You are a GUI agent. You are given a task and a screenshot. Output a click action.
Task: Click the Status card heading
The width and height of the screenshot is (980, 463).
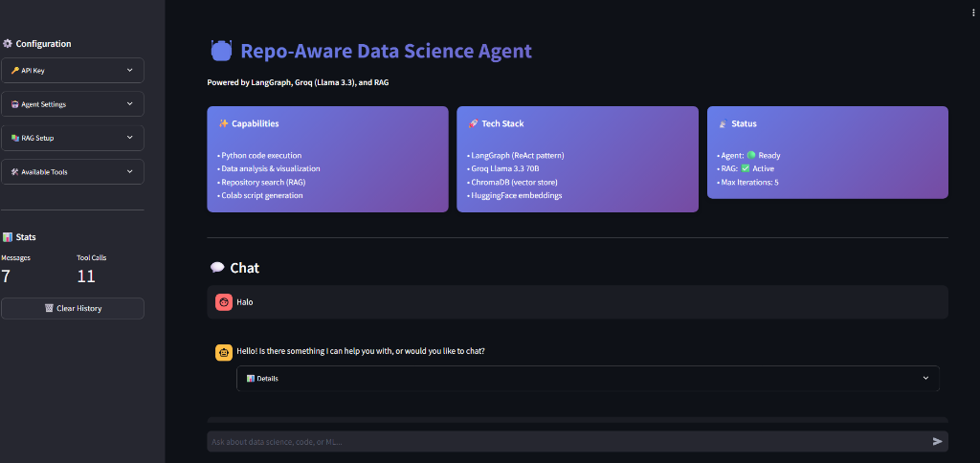point(744,123)
